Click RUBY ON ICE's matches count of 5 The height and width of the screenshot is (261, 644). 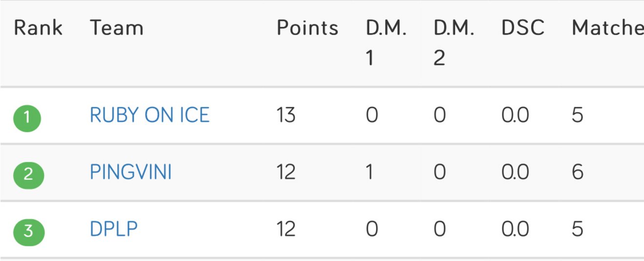coord(577,116)
